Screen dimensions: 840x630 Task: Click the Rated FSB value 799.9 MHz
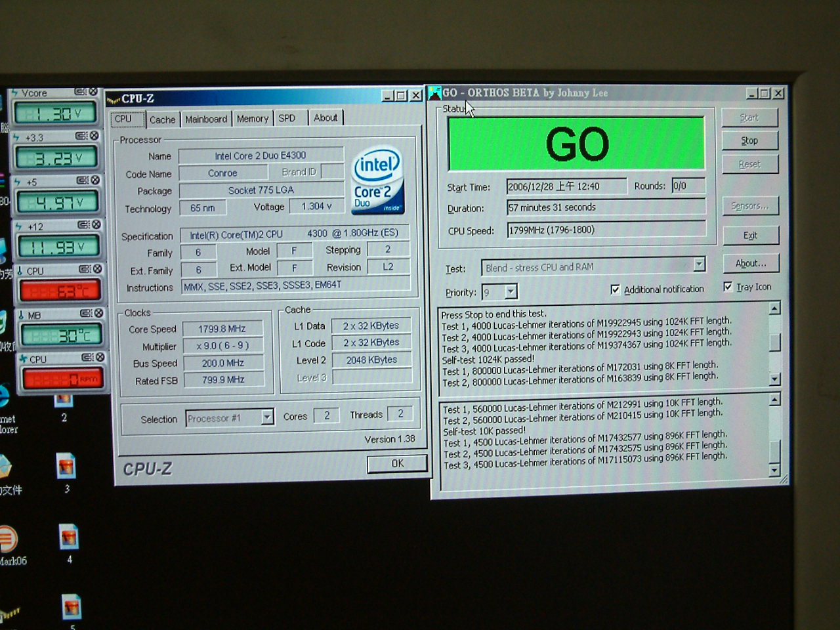click(x=224, y=379)
